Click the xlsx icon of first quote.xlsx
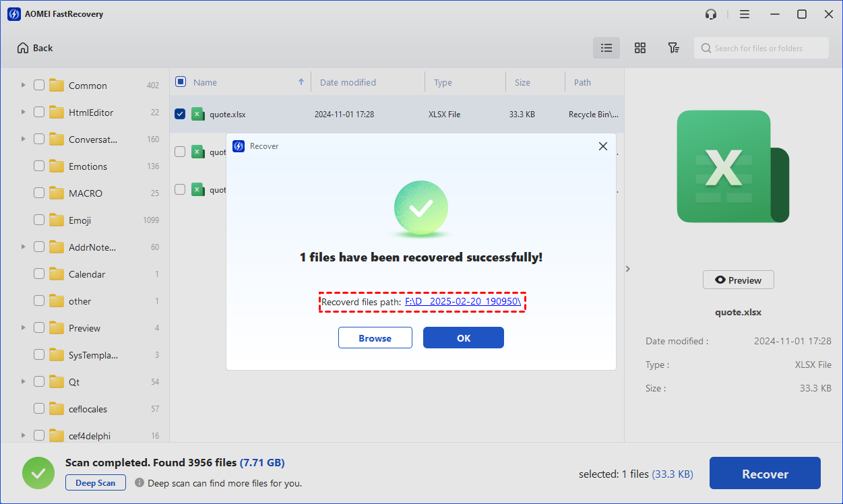Screen dimensions: 843x504 [197, 114]
